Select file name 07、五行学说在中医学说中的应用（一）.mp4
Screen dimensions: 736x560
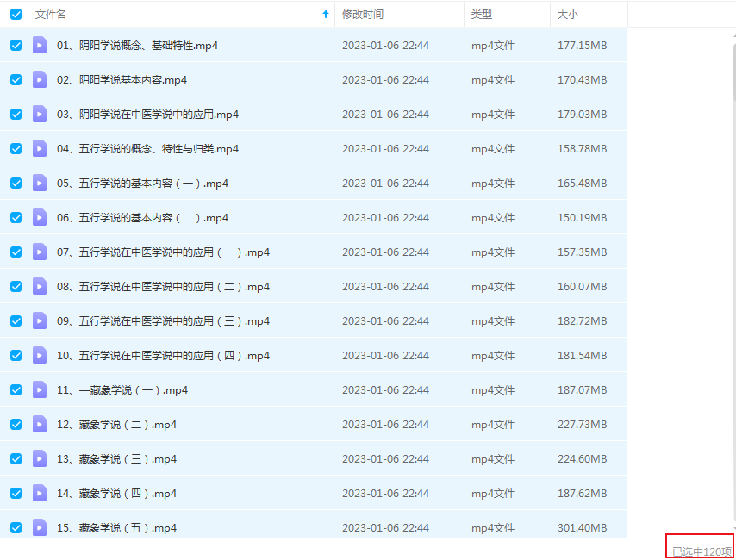164,252
